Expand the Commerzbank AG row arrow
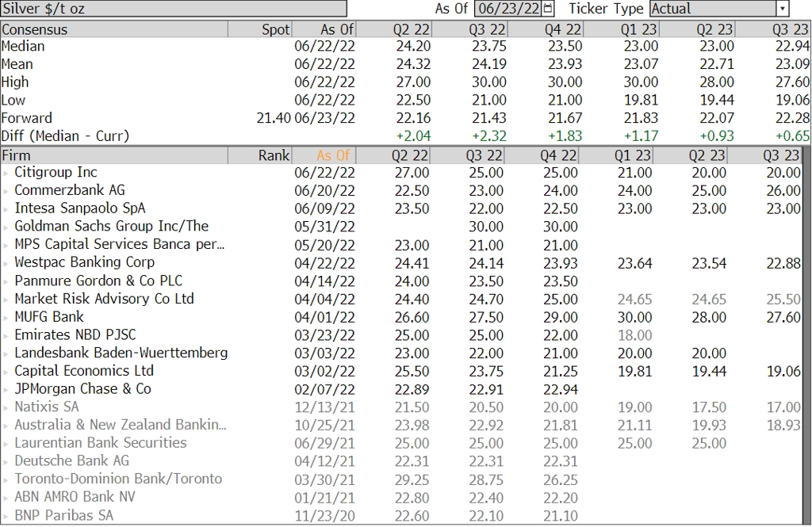 (x=6, y=191)
